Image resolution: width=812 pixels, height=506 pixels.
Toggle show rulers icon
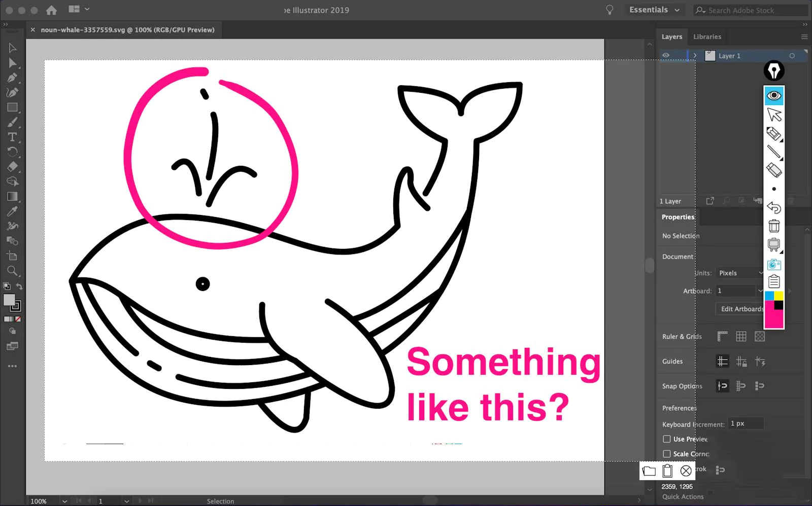[723, 336]
